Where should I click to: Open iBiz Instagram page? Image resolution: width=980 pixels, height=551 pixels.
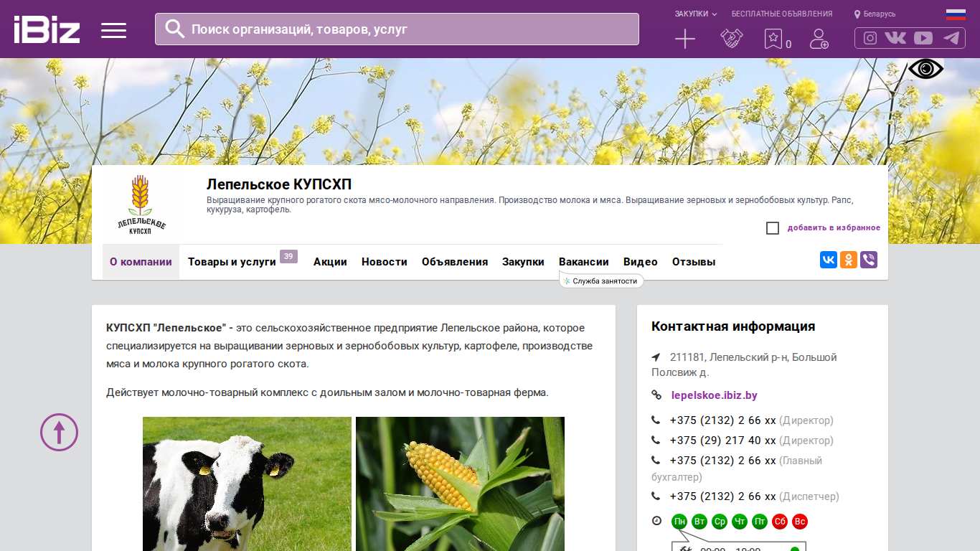tap(870, 38)
